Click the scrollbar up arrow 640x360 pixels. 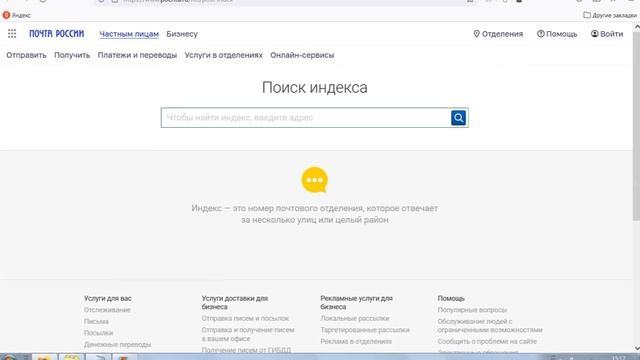click(636, 27)
